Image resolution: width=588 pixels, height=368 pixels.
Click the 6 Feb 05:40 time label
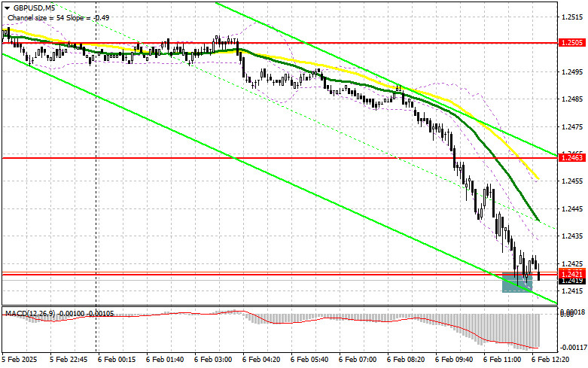309,360
